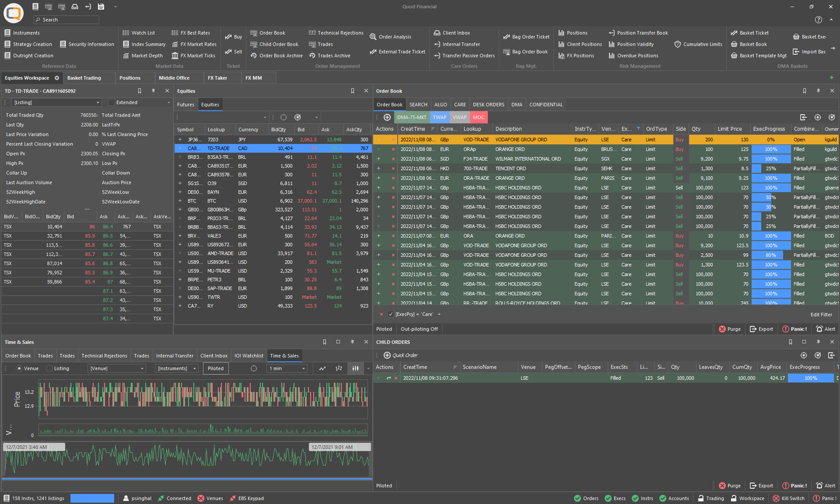This screenshot has width=840, height=504.
Task: Click Panic! in Order Book footer
Action: (x=794, y=329)
